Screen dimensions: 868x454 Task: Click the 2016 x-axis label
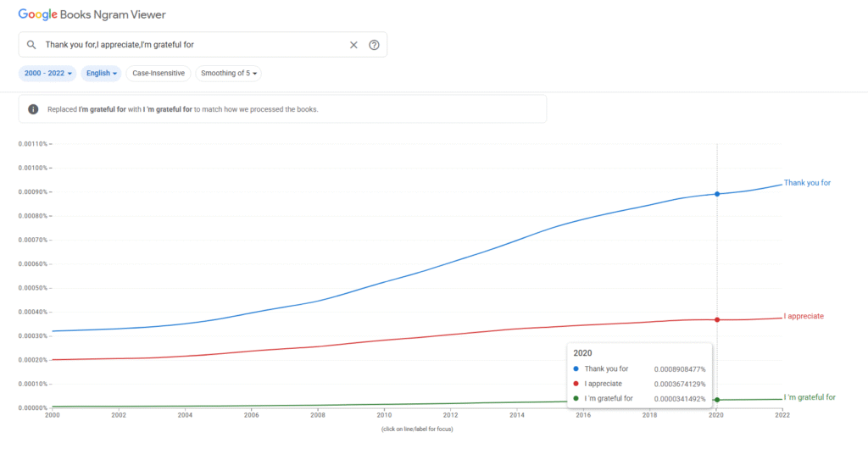[583, 415]
